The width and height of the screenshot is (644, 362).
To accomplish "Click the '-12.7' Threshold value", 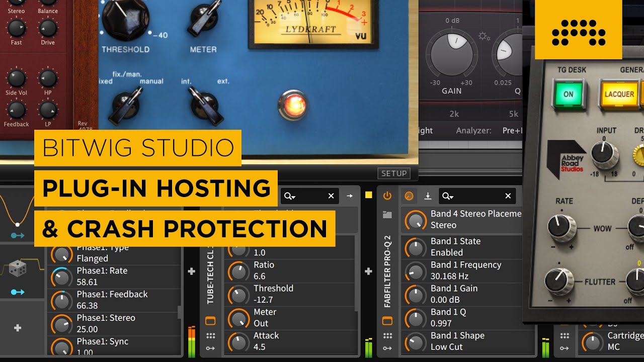I will tap(264, 300).
